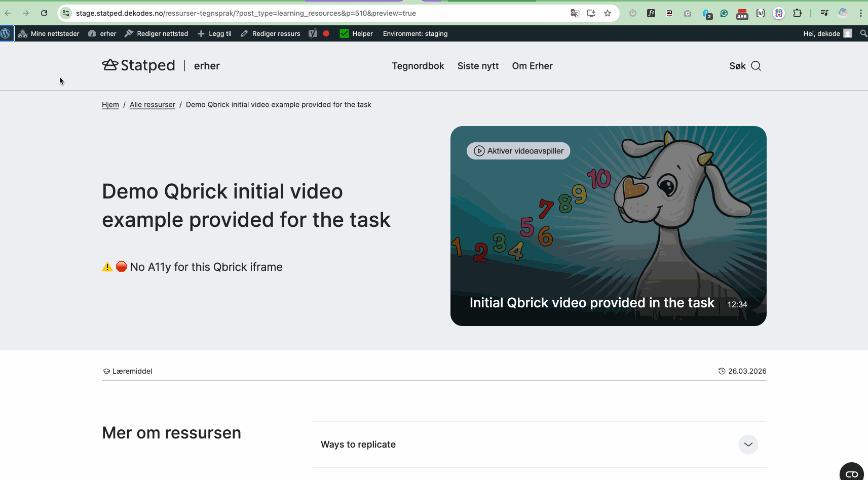The width and height of the screenshot is (868, 480).
Task: Open the browser extensions puzzle icon
Action: tap(797, 13)
